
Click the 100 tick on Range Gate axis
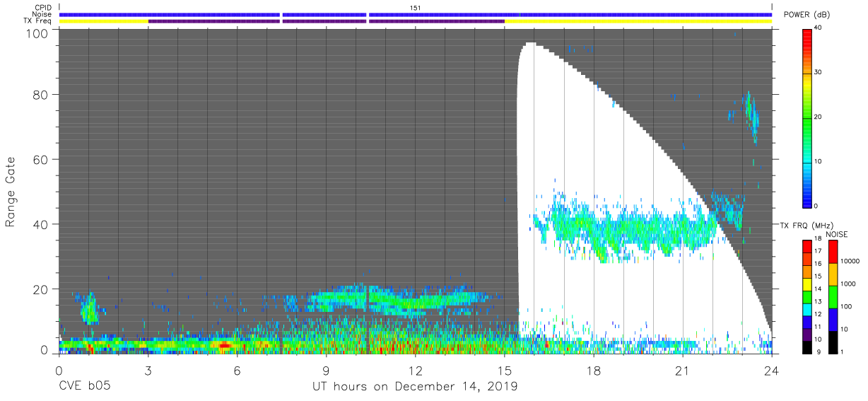pos(37,33)
